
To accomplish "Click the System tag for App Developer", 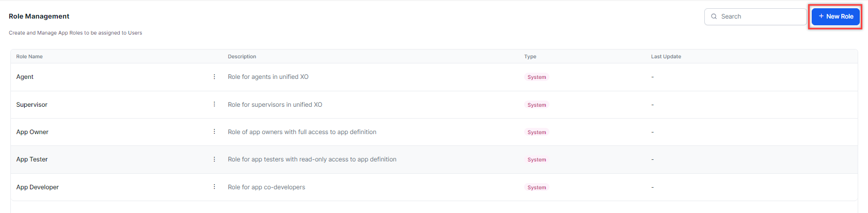I will (x=536, y=188).
